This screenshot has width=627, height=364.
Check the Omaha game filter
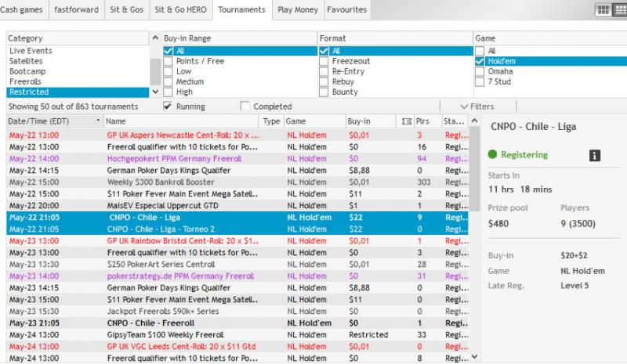pyautogui.click(x=480, y=71)
